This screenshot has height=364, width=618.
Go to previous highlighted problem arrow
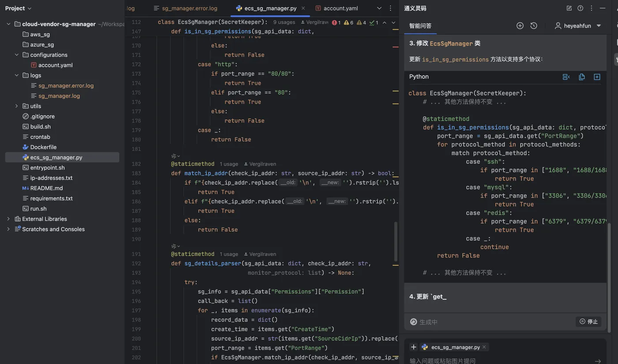tap(384, 23)
